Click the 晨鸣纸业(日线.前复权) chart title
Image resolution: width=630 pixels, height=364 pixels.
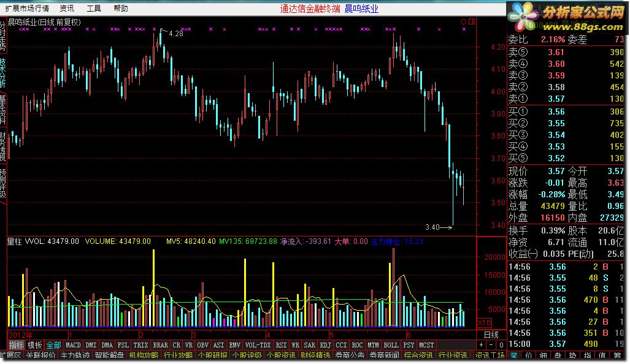[44, 23]
